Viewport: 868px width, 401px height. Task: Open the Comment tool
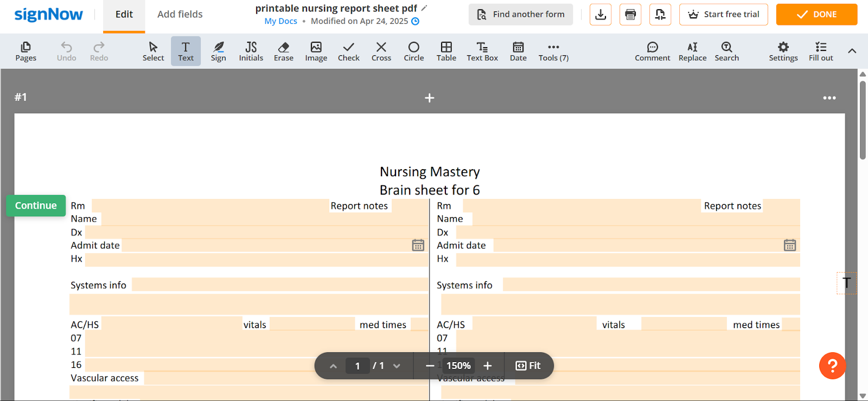[652, 51]
